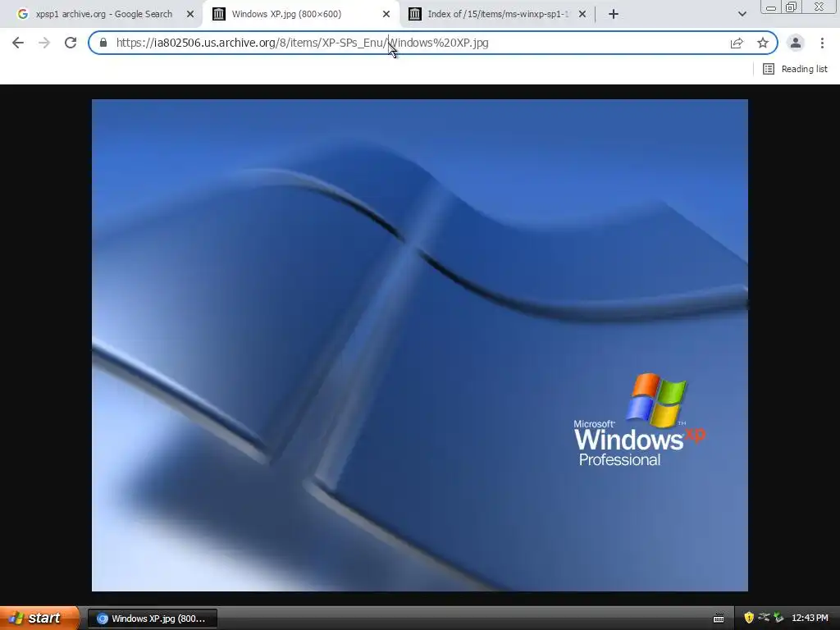Viewport: 840px width, 630px height.
Task: Reload the current page
Action: [71, 43]
